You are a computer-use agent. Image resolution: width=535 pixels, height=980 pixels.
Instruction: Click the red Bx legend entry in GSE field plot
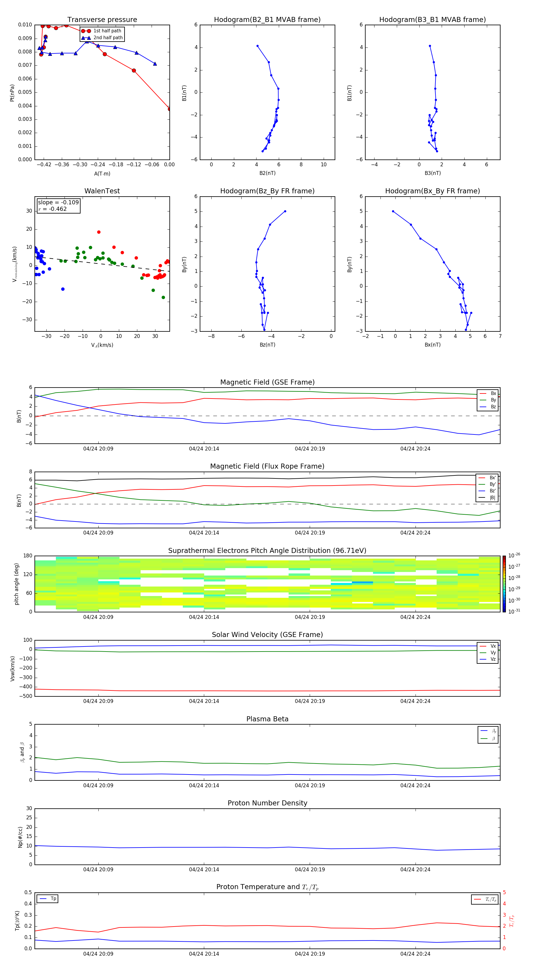488,393
